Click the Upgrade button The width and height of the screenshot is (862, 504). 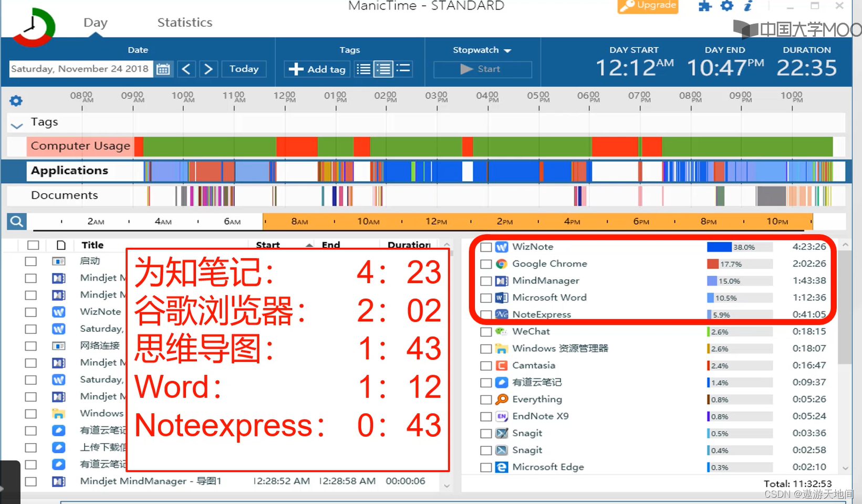pos(648,6)
